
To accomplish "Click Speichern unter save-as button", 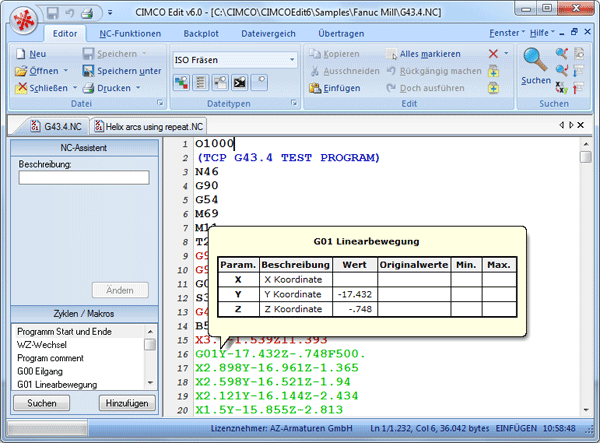I will (122, 71).
